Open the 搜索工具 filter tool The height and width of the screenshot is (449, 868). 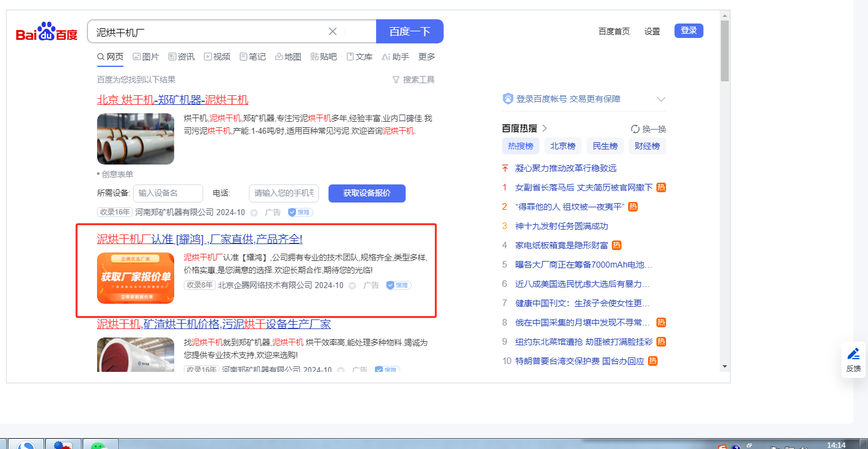point(413,80)
